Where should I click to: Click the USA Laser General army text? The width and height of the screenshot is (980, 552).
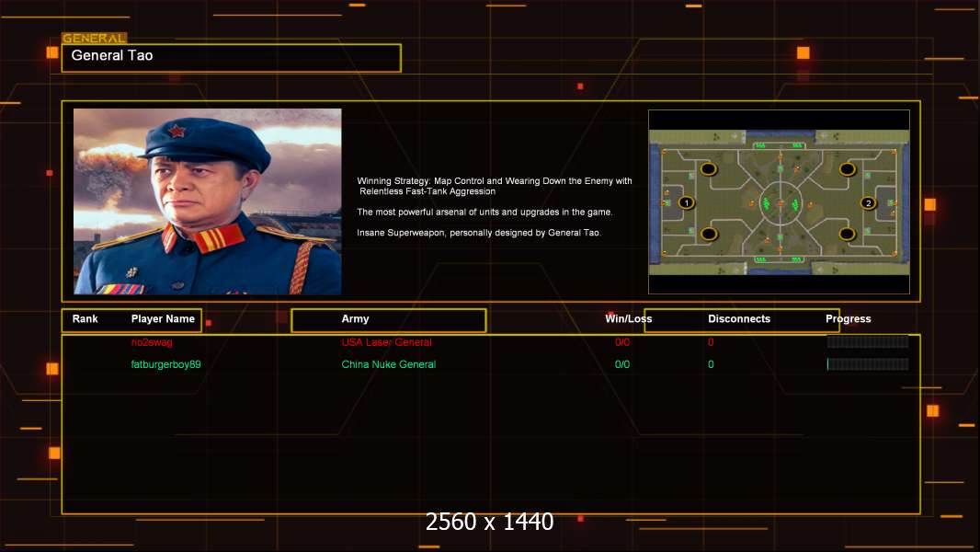pos(386,342)
